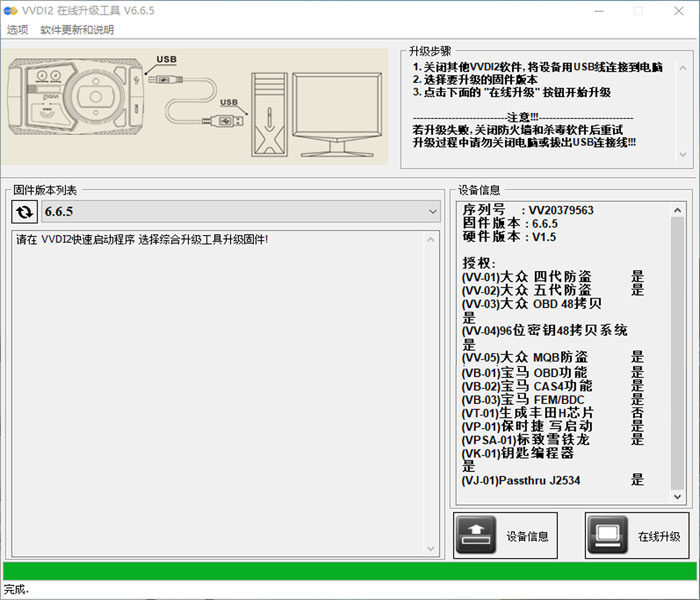Click upgrade step 3 about 在线升级 button
This screenshot has height=600, width=700.
(512, 92)
